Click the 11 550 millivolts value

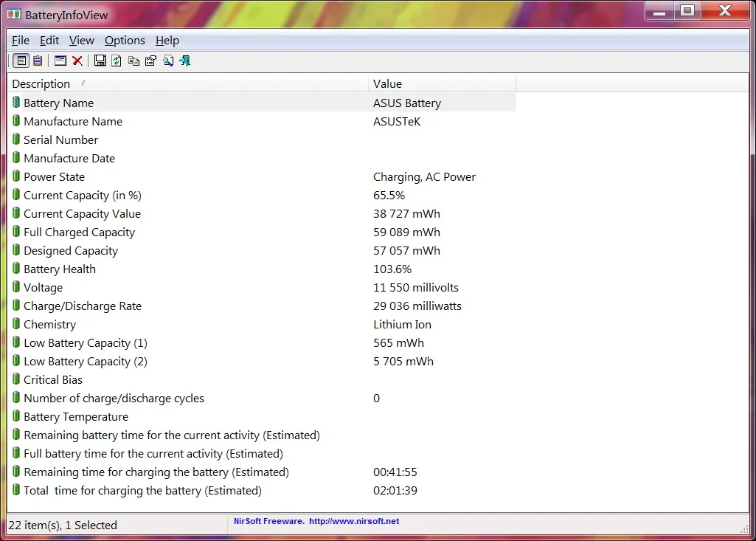(415, 288)
